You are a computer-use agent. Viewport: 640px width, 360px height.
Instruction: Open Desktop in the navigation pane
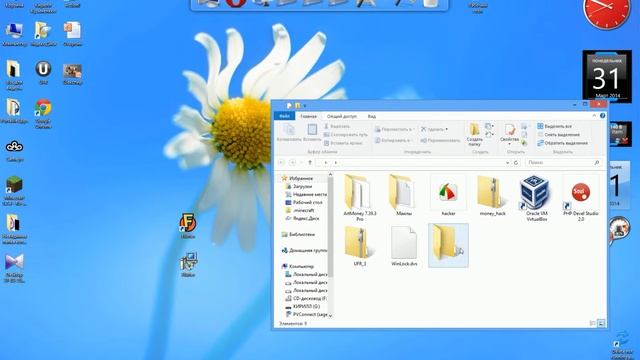304,202
